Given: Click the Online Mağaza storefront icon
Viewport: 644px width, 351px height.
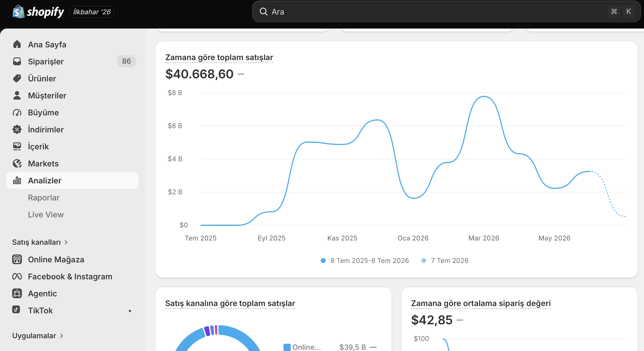Looking at the screenshot, I should 17,259.
